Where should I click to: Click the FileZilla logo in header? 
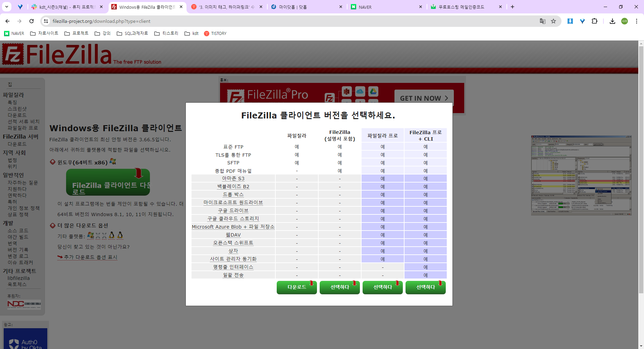click(57, 54)
